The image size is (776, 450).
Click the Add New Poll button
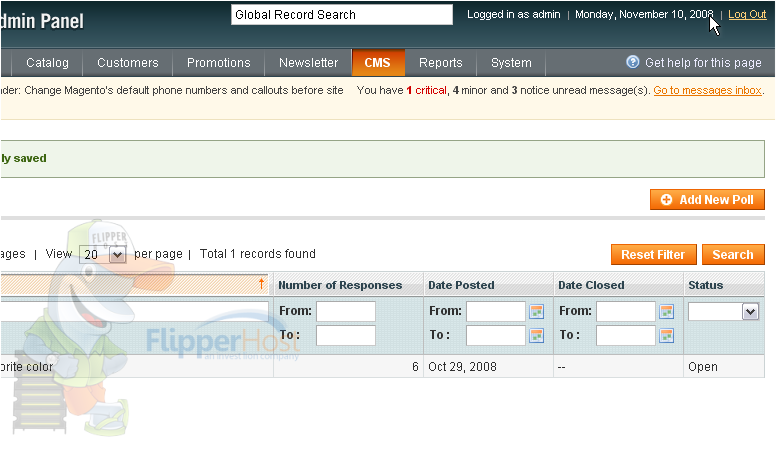(707, 200)
